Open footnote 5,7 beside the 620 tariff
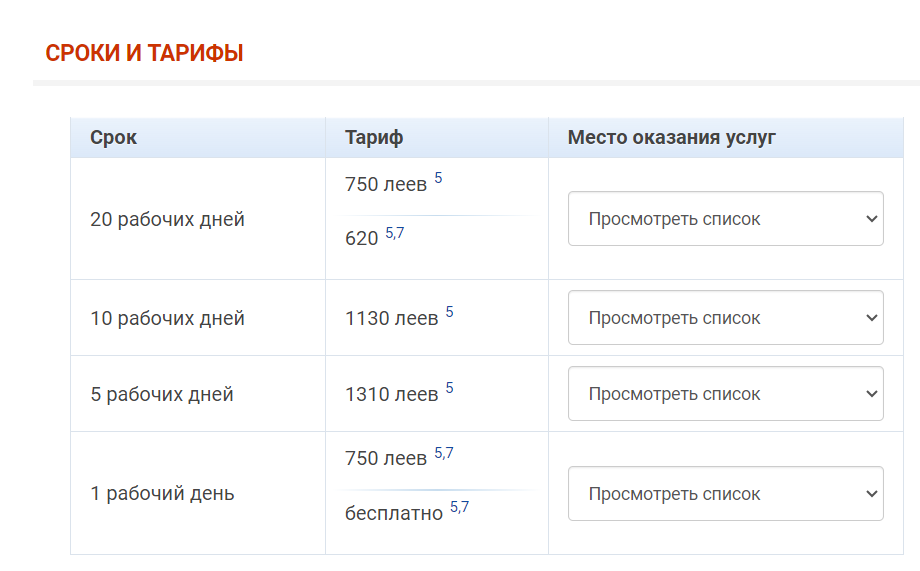Image resolution: width=920 pixels, height=571 pixels. [394, 233]
